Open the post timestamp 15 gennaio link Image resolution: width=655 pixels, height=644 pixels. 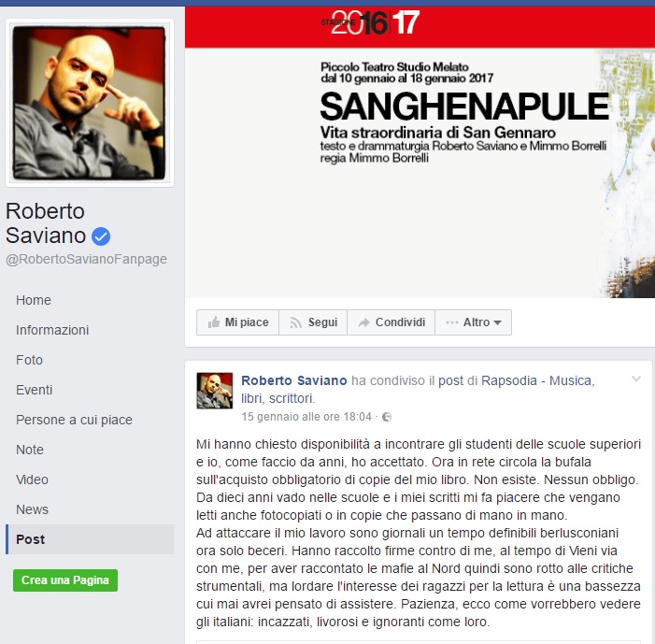coord(306,417)
